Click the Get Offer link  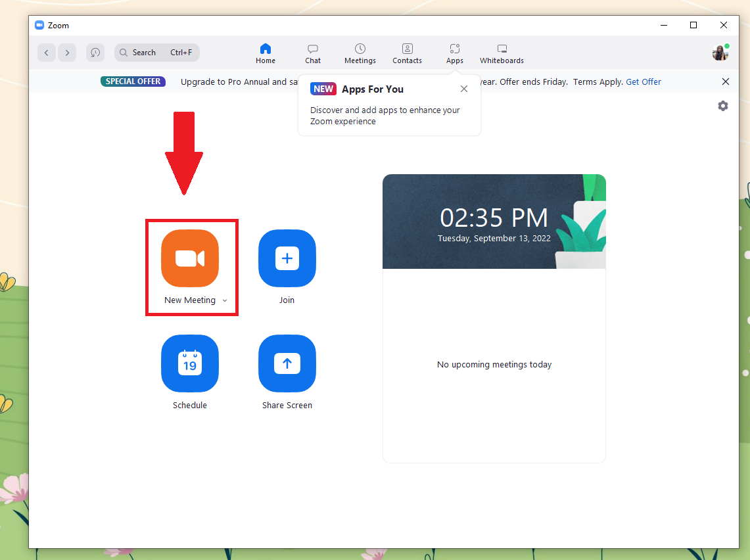coord(644,82)
